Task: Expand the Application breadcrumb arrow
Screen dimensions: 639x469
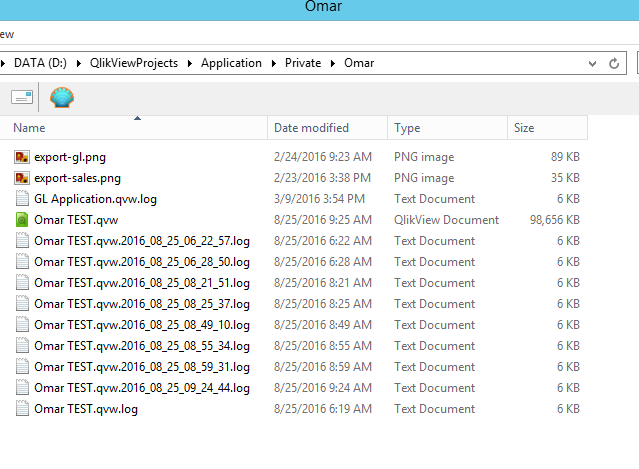Action: coord(273,64)
